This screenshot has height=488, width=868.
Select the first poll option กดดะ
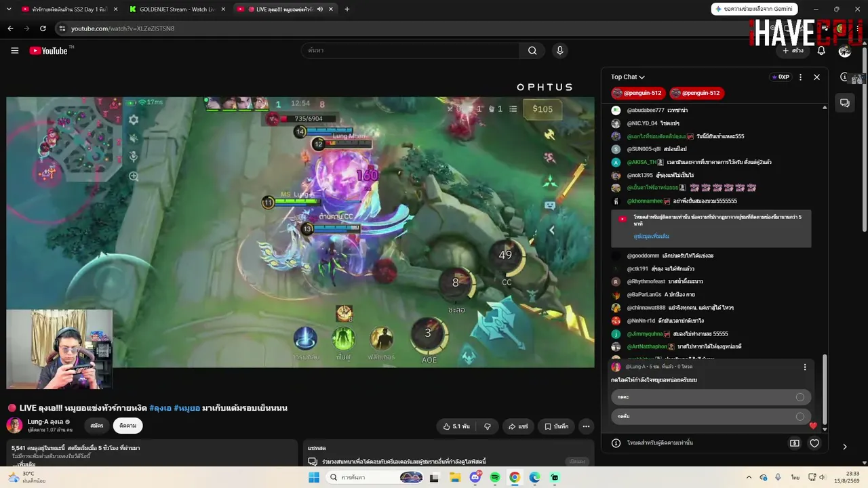711,397
